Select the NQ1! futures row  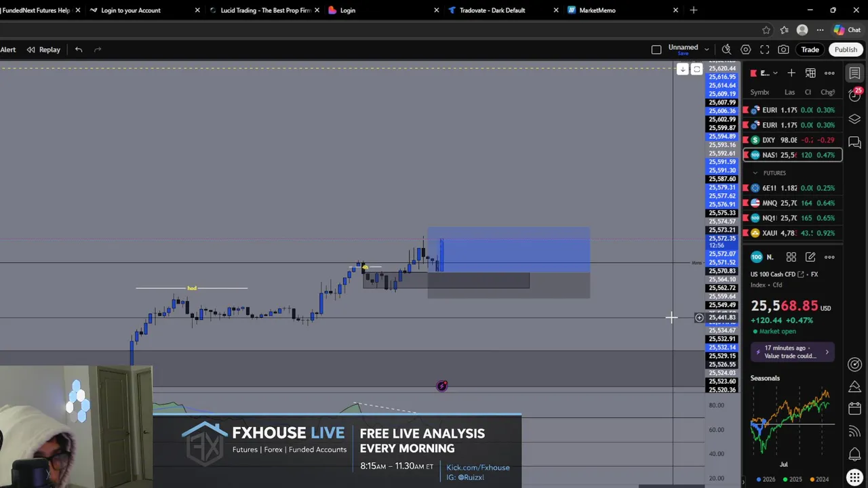pos(793,218)
